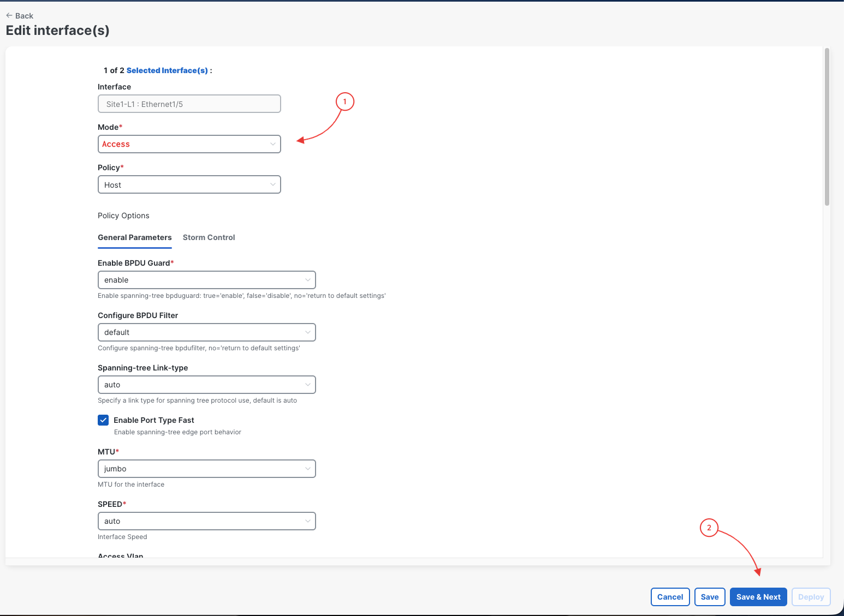The image size is (844, 616).
Task: Click the BPDU Filter chevron icon
Action: pyautogui.click(x=307, y=332)
